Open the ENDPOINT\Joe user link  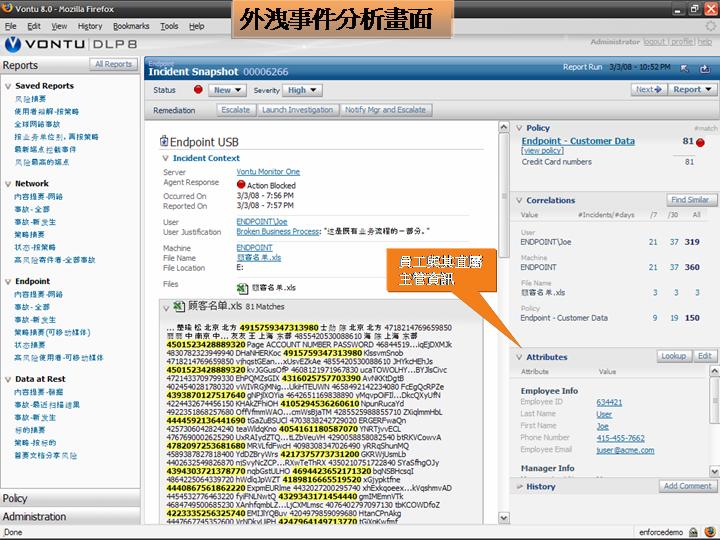[262, 222]
